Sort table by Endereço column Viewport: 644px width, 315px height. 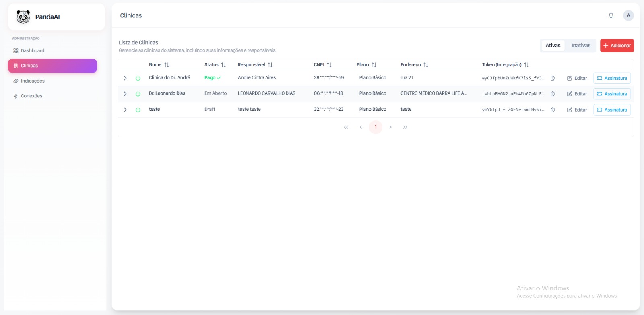tap(426, 65)
